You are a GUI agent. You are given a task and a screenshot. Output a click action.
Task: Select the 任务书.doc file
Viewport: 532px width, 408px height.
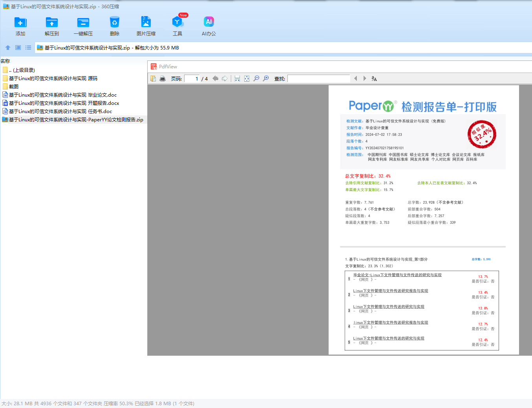tap(57, 111)
